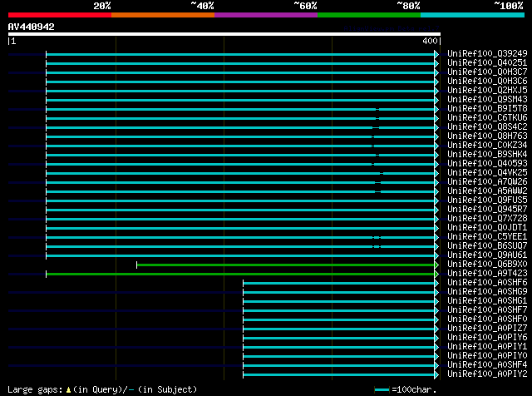Click the 'Large gaps:' legend text
Image resolution: width=532 pixels, height=396 pixels.
(35, 389)
